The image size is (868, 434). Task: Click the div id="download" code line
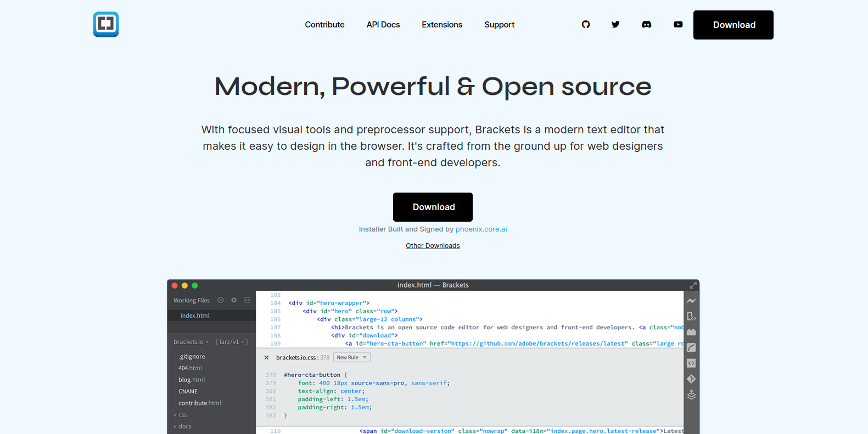tap(364, 335)
